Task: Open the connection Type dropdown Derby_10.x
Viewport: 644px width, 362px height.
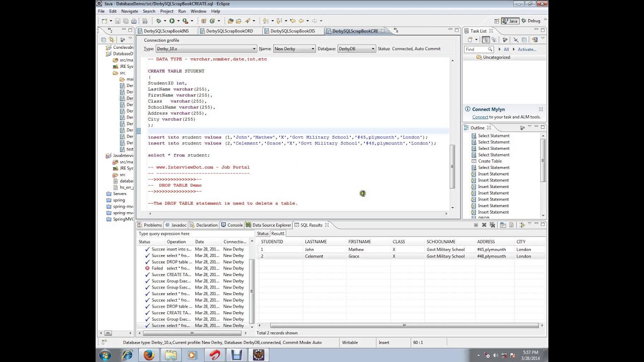Action: pyautogui.click(x=206, y=49)
